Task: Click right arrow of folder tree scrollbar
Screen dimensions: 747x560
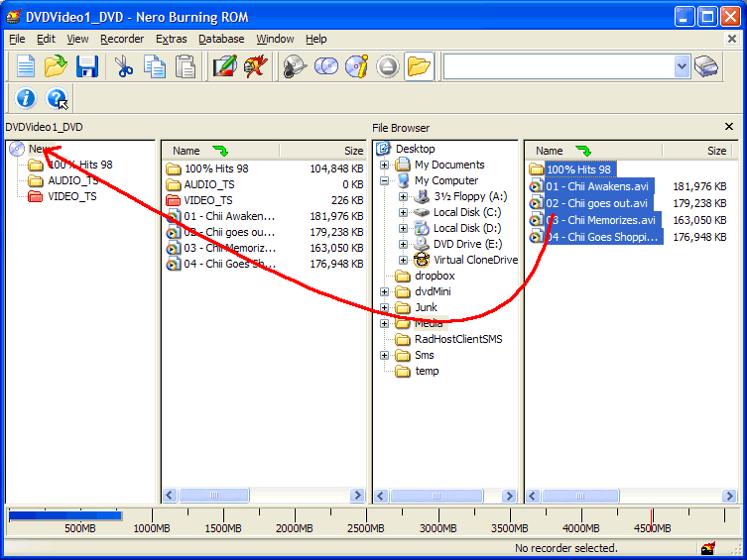Action: coord(509,497)
